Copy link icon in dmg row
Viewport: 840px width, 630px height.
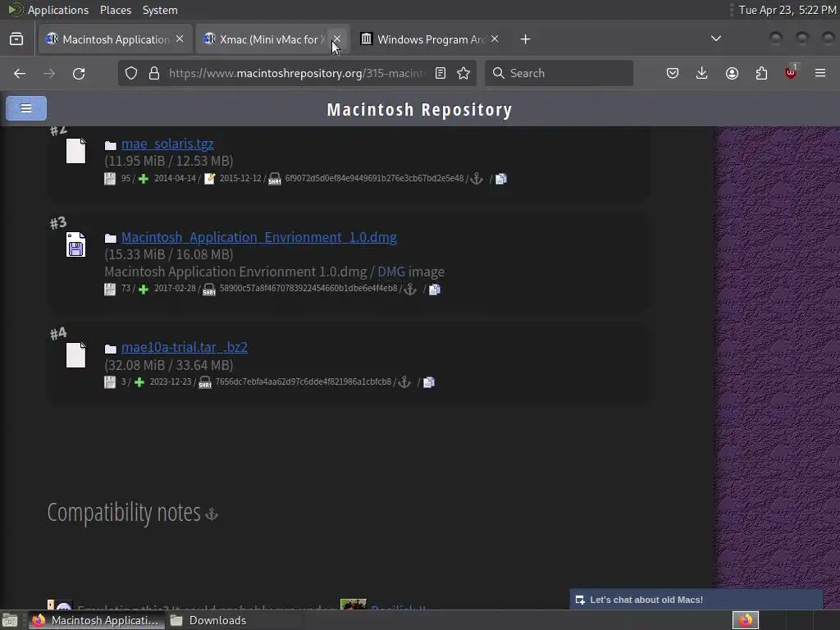[x=435, y=290]
